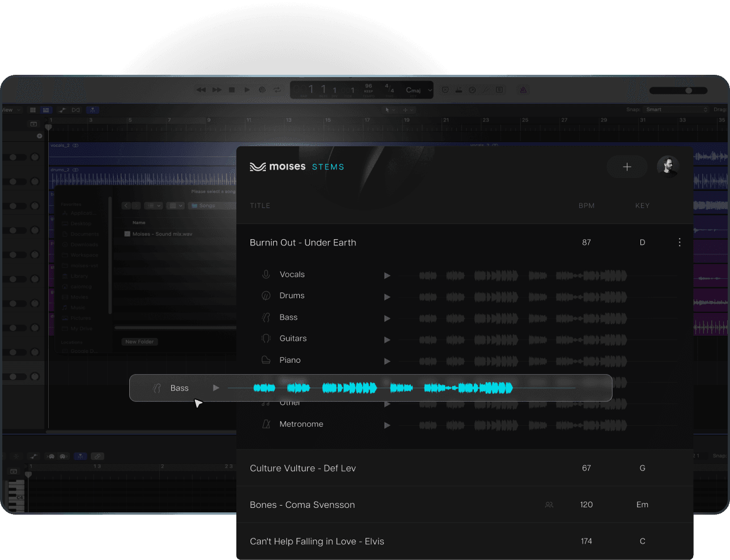Expand the Culture Vulture - Def Lev song
Screen dimensions: 730x560
303,468
